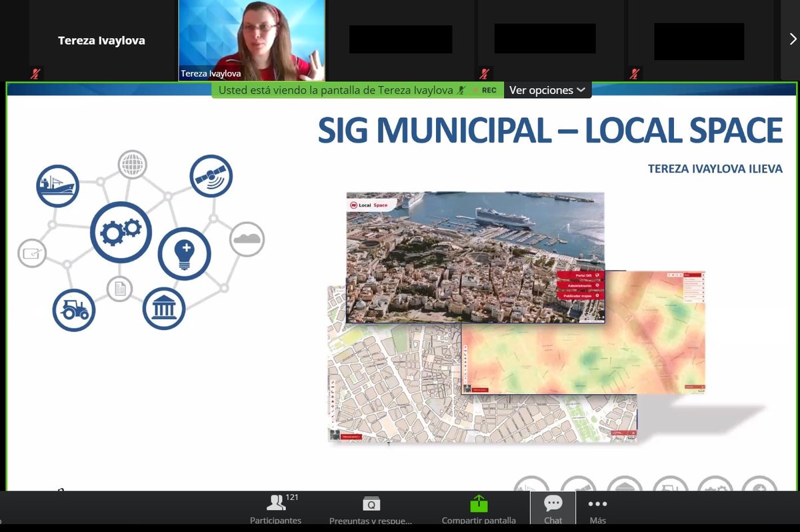Show next video participants with right arrow
Viewport: 800px width, 532px height.
793,39
